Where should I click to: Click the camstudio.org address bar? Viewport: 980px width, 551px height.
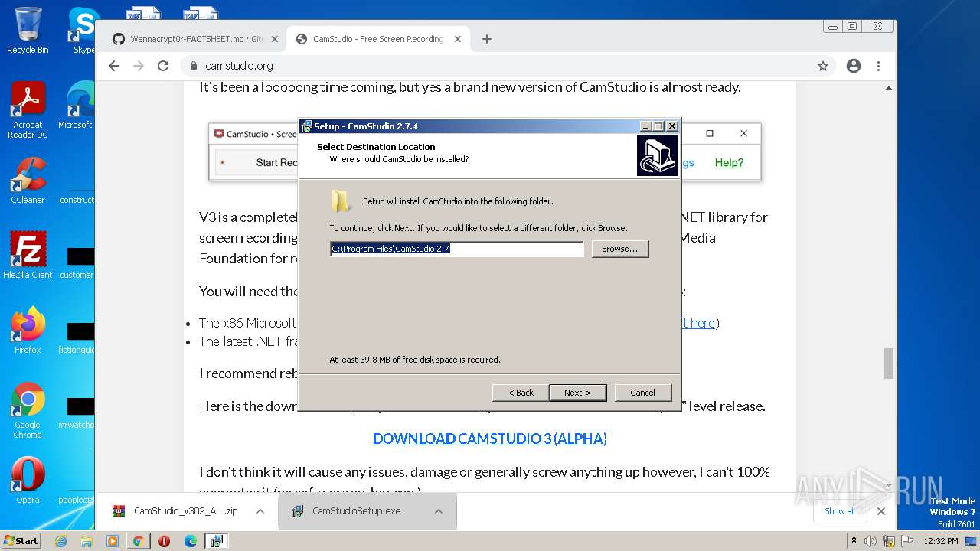[498, 66]
